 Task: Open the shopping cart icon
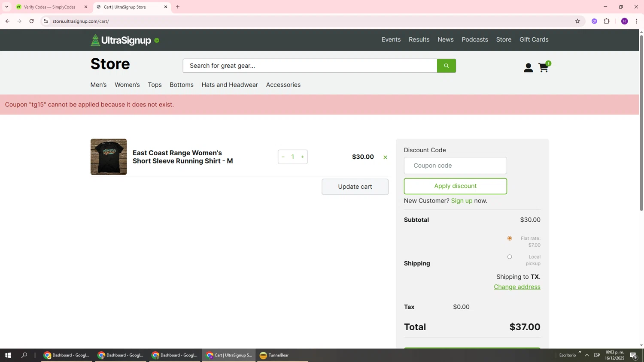tap(544, 67)
